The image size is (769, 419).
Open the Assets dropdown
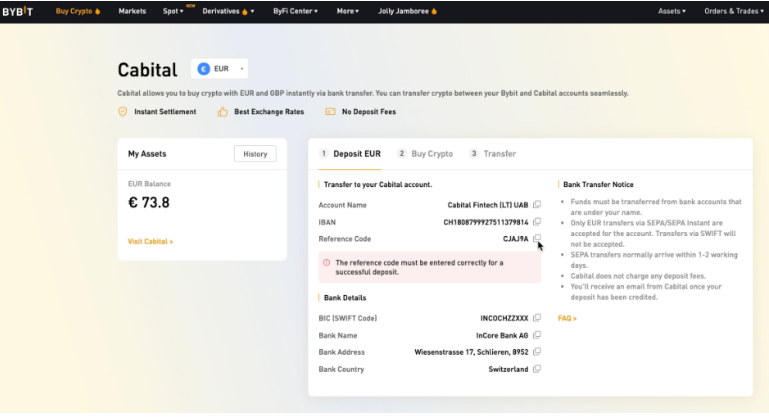pos(672,11)
